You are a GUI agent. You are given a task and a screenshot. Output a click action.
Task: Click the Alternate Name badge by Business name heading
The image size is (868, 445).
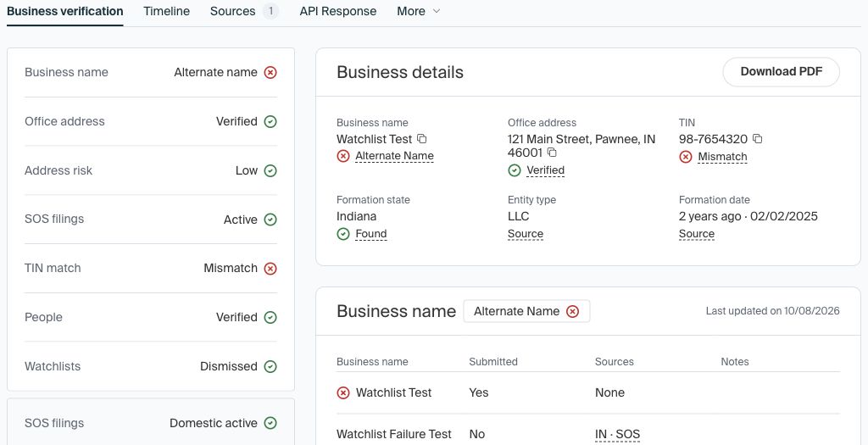coord(526,311)
